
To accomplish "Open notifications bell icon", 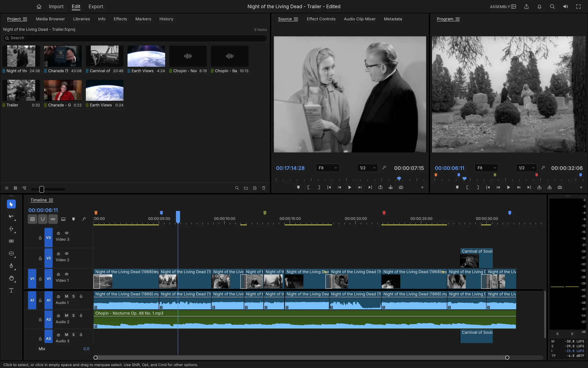I will click(x=539, y=7).
